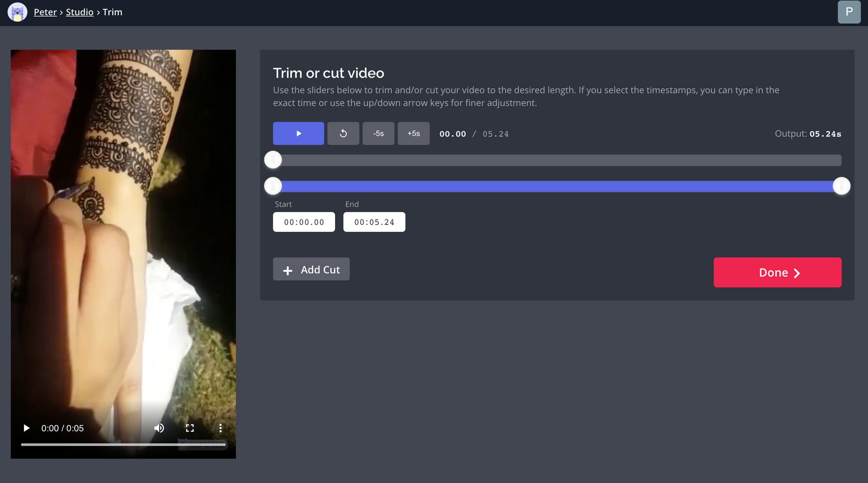Play the video preview with native play icon
This screenshot has width=868, height=483.
click(26, 428)
